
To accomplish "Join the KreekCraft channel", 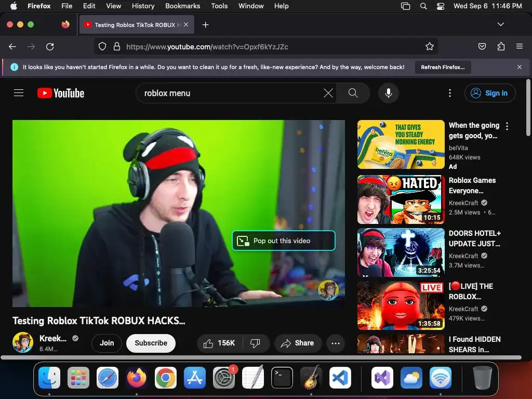I will click(107, 343).
